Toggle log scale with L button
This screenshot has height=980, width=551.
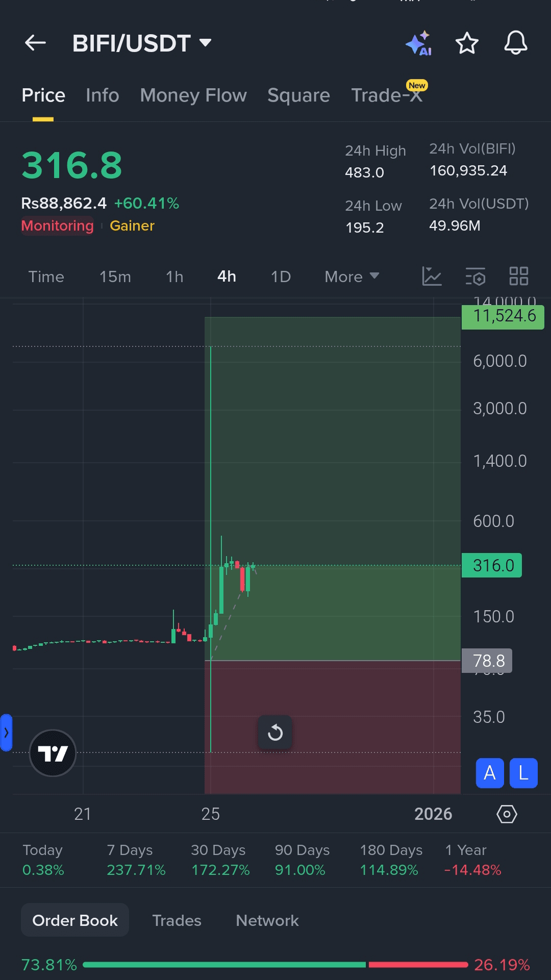[x=523, y=773]
